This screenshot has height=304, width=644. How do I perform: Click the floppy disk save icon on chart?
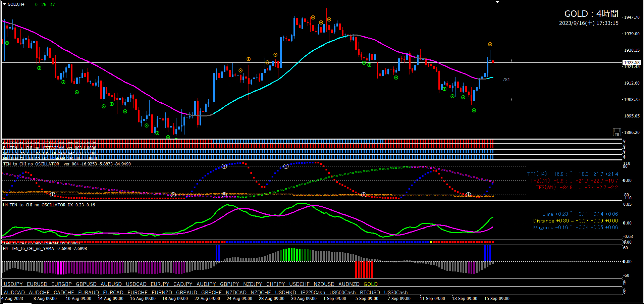[x=616, y=132]
